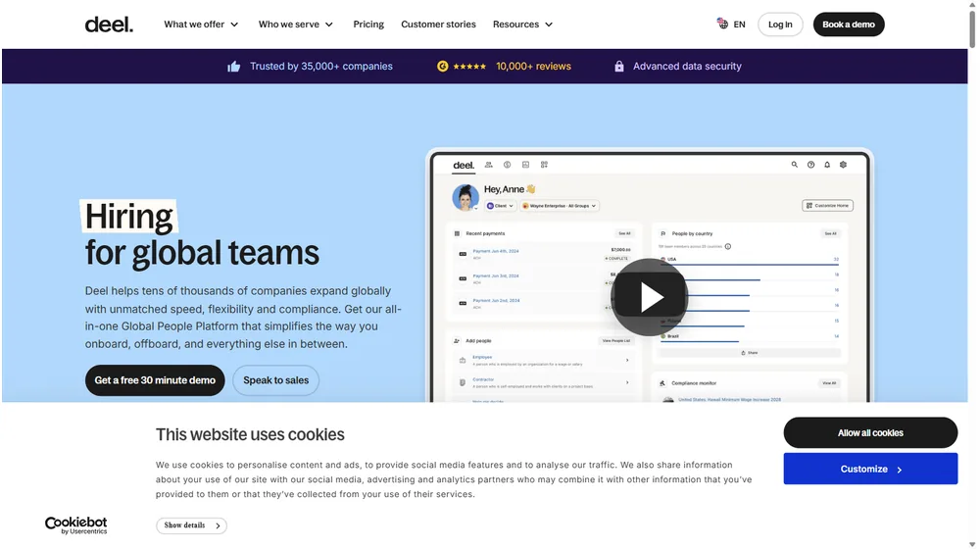Click the Share button in preview
Screen dimensions: 980x549
pyautogui.click(x=750, y=353)
